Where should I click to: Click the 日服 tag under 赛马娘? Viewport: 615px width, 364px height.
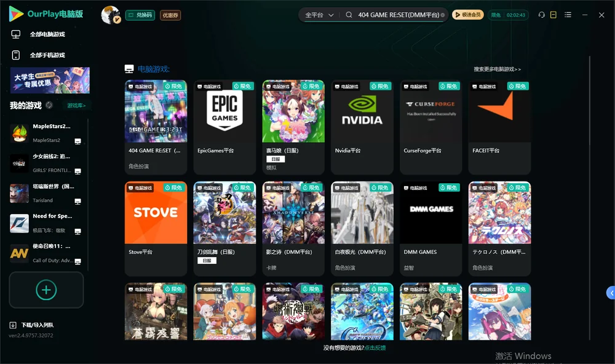point(276,159)
